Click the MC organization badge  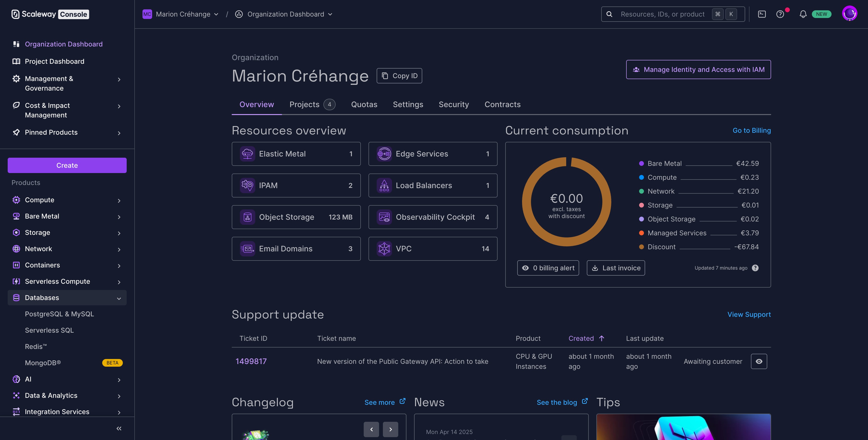pos(147,14)
